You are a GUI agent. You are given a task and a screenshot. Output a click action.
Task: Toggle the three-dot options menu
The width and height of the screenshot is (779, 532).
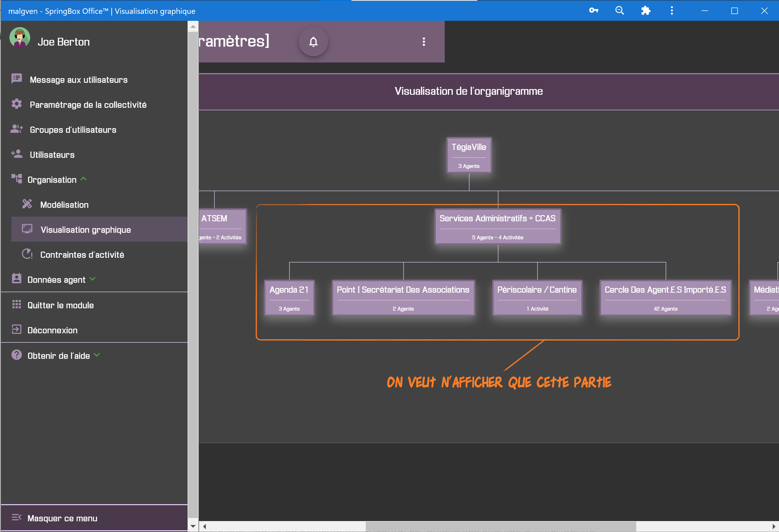pos(424,41)
